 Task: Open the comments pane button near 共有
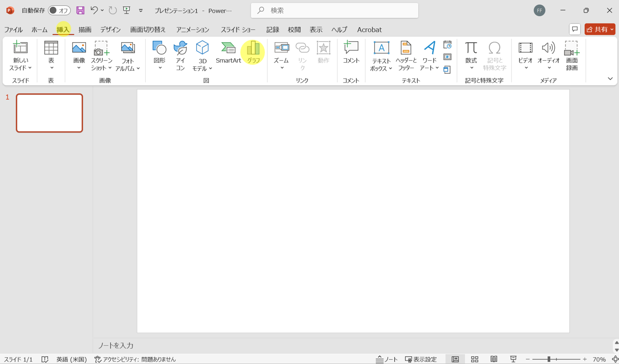[575, 29]
